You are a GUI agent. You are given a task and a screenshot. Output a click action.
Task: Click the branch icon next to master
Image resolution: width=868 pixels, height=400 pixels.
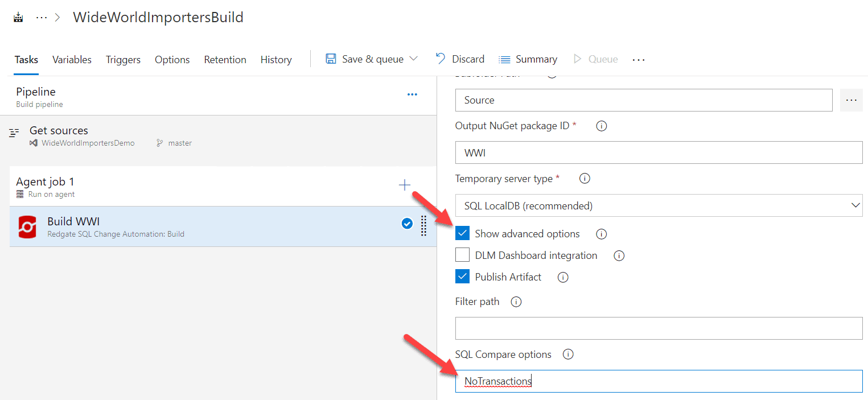coord(159,143)
